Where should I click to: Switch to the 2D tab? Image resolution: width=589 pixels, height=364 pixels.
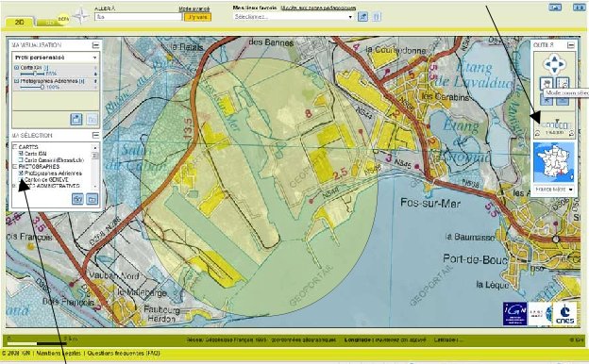click(x=19, y=22)
